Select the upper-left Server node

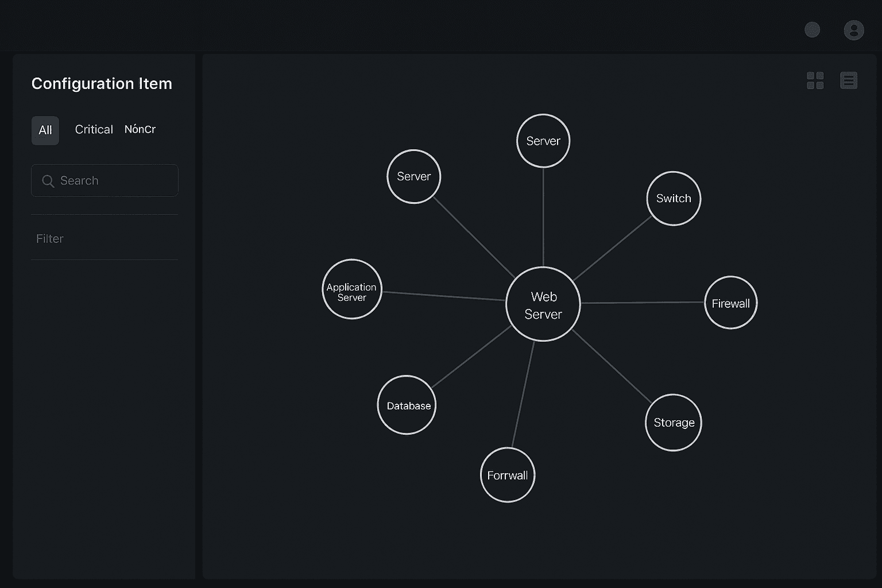coord(414,177)
